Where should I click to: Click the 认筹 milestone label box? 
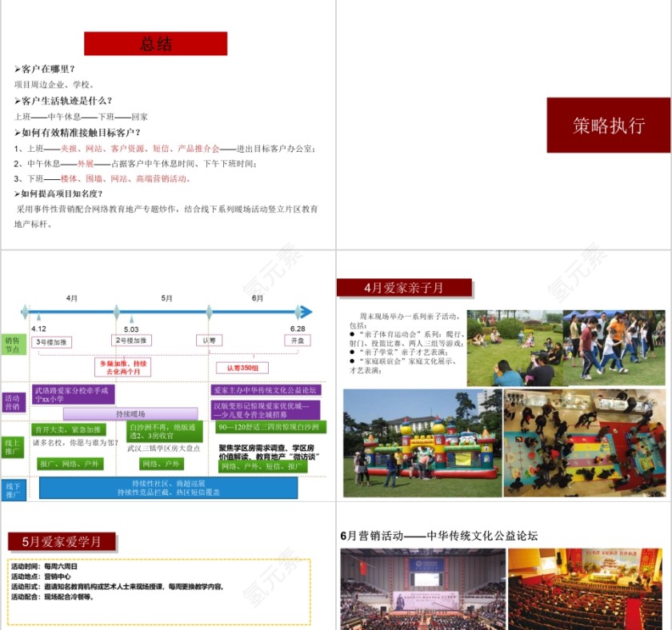[208, 340]
